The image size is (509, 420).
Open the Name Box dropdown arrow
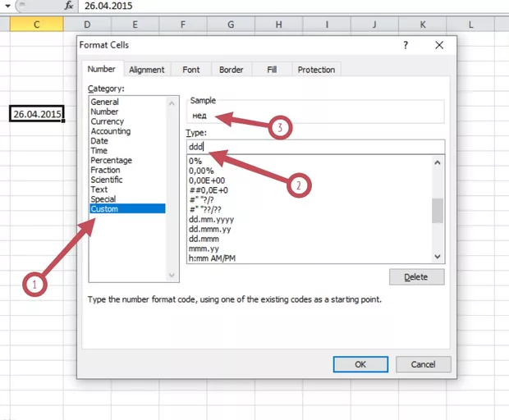pos(7,6)
